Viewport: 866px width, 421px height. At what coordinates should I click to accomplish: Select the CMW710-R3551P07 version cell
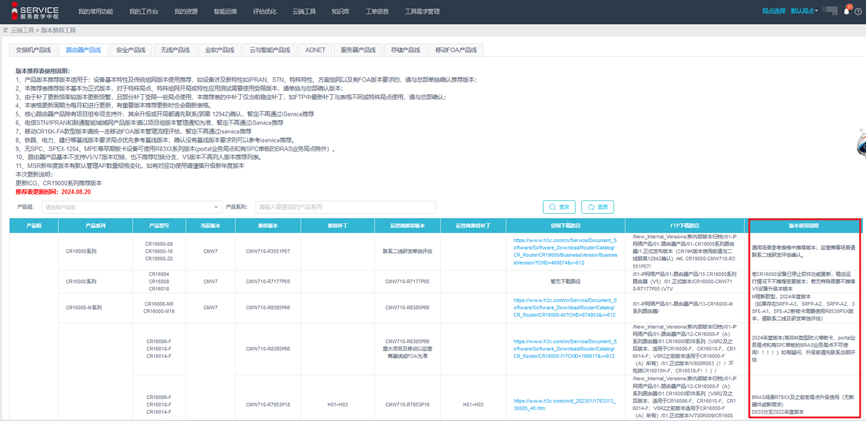point(268,251)
